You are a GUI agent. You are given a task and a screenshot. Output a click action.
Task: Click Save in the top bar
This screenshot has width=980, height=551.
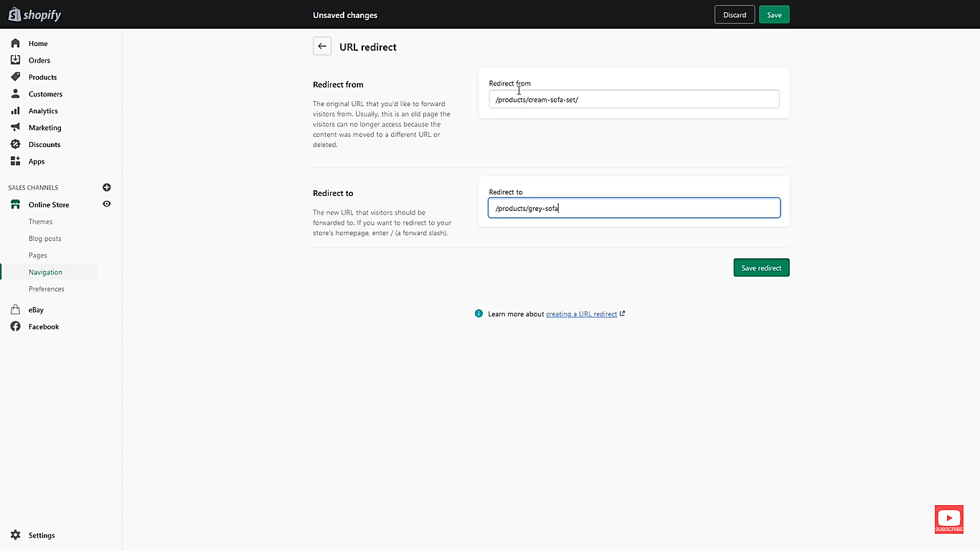[774, 14]
